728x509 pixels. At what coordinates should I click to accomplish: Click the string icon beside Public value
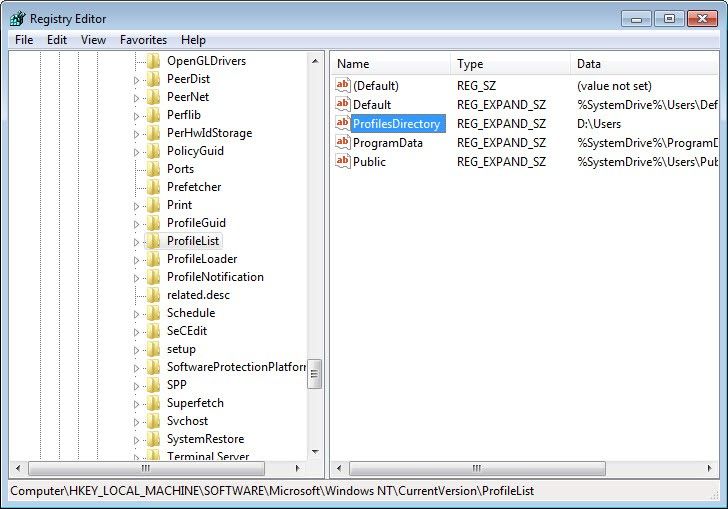pos(343,161)
